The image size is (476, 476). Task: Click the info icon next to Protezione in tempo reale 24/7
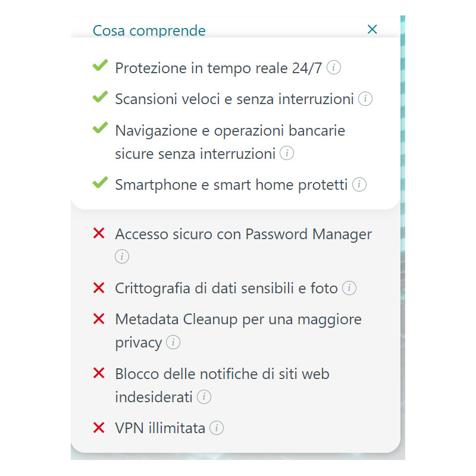click(x=334, y=68)
